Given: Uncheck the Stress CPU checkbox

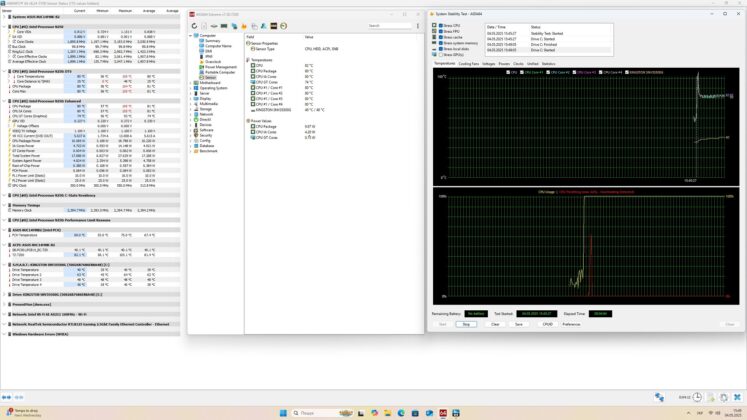Looking at the screenshot, I should [441, 25].
